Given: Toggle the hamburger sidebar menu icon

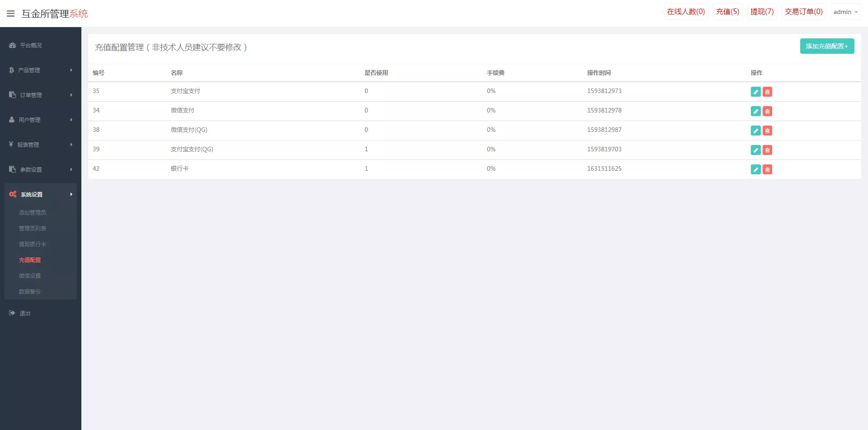Looking at the screenshot, I should 11,14.
